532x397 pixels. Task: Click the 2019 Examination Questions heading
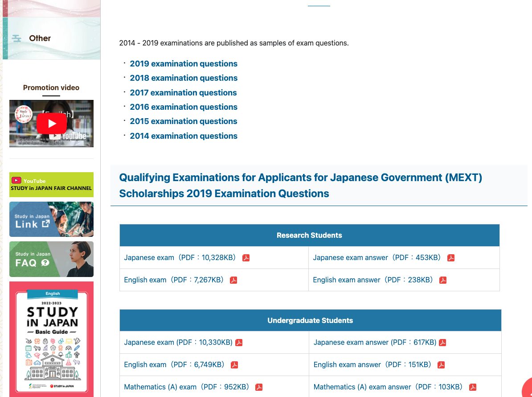click(x=301, y=186)
